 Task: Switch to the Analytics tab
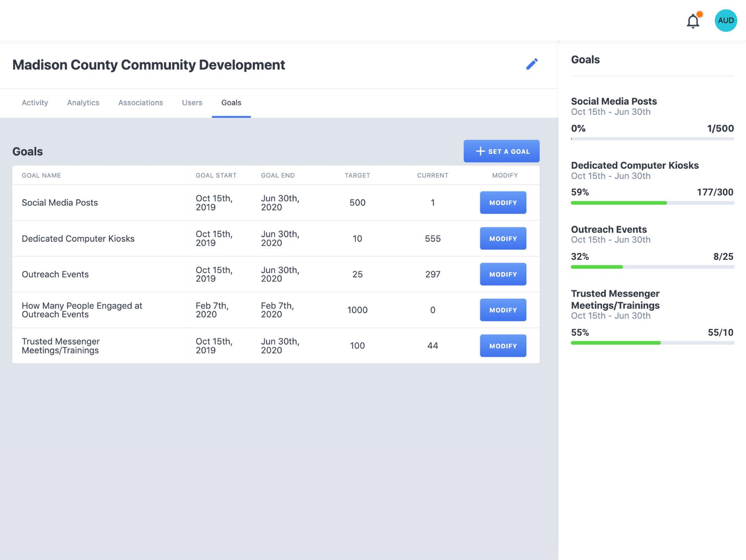pyautogui.click(x=83, y=103)
